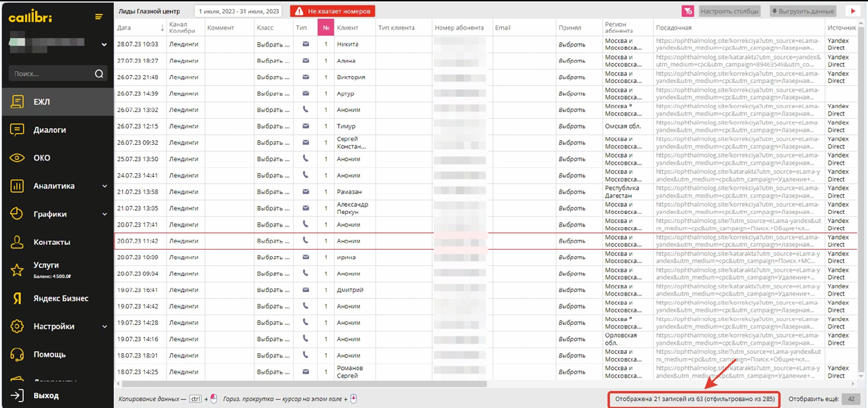Open Класс dropdown in Тимур's row

coord(273,127)
